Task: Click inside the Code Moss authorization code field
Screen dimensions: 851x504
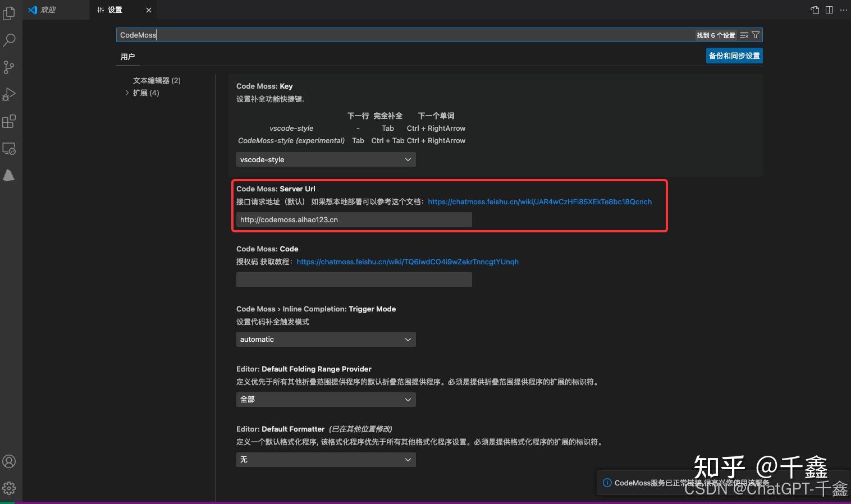Action: click(353, 279)
